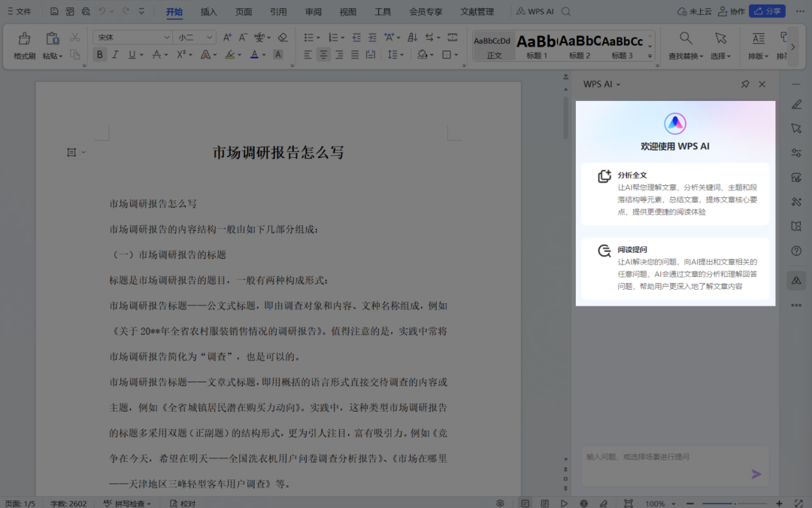Open the font name 宋体 dropdown
The image size is (812, 508).
pyautogui.click(x=167, y=38)
